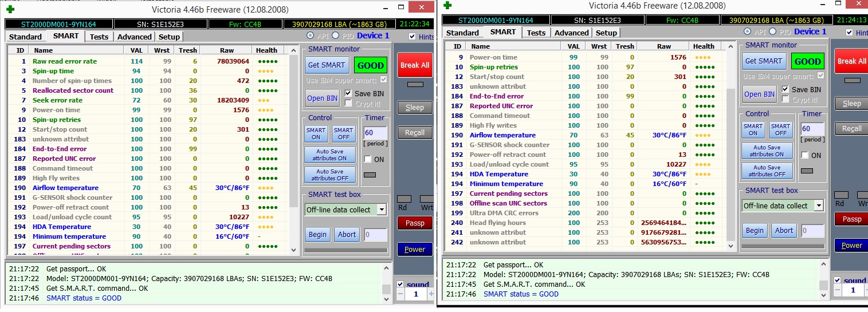Open Advanced tab in right window

tap(572, 33)
